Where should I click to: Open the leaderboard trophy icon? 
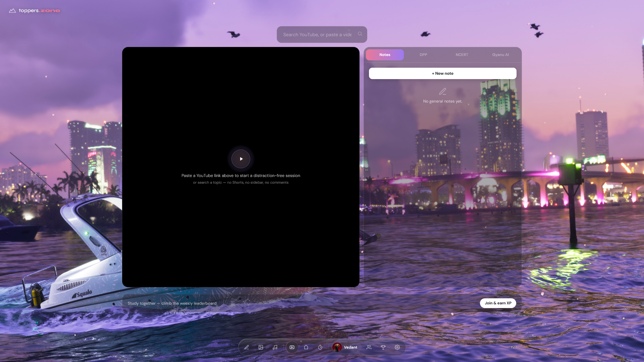(383, 347)
